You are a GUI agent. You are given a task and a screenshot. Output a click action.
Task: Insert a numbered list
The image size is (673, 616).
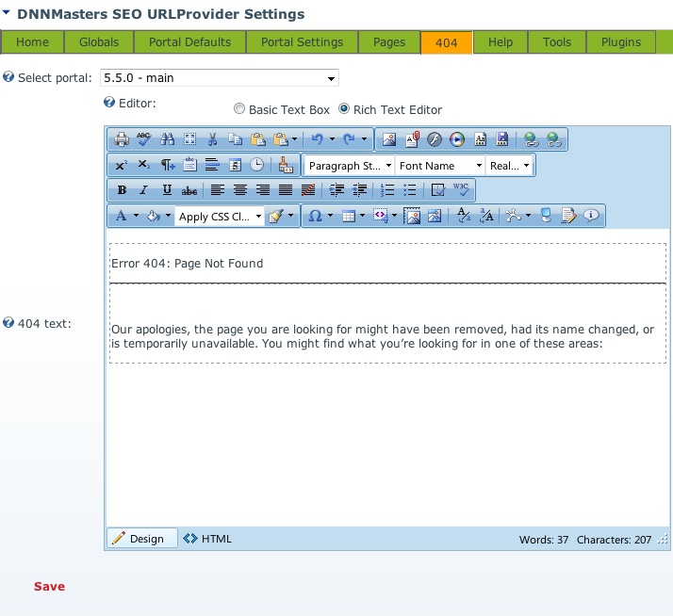[387, 189]
